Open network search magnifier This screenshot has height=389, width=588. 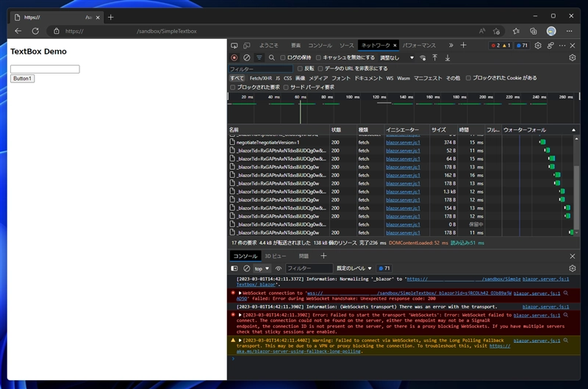pyautogui.click(x=272, y=58)
